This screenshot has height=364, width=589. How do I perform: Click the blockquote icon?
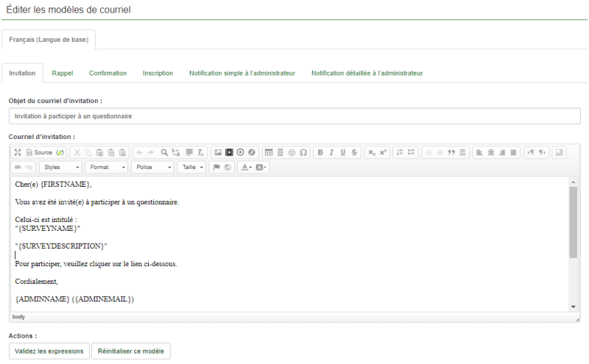(x=451, y=152)
